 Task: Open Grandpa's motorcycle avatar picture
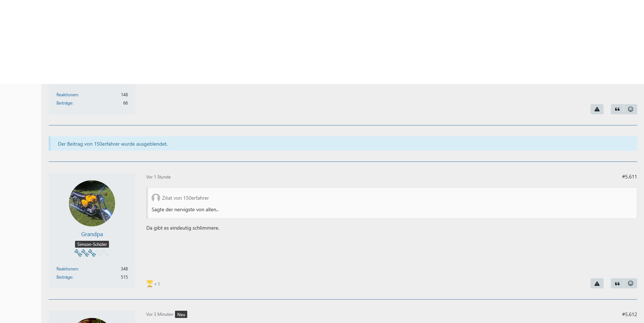(x=92, y=203)
